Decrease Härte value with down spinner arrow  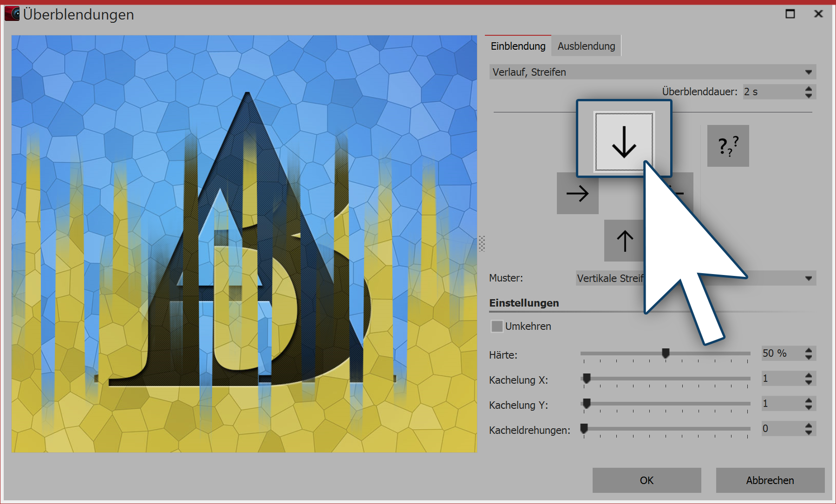pos(809,357)
